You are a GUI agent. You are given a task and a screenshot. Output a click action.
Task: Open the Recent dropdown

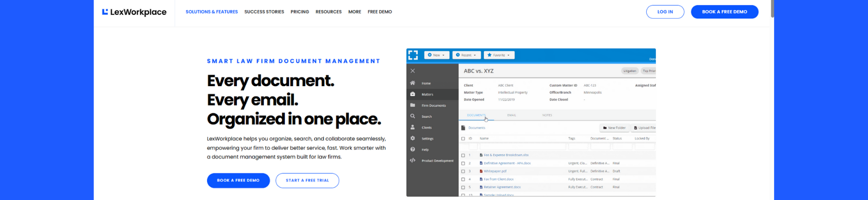pos(466,55)
